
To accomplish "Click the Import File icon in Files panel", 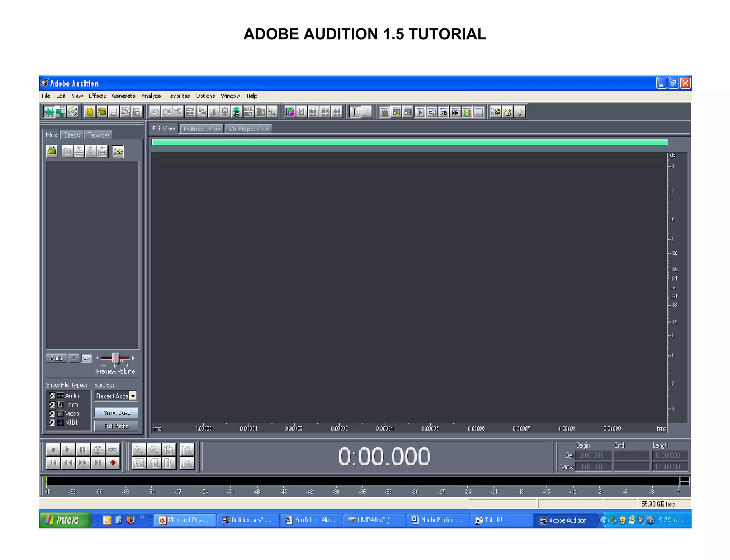I will (x=52, y=151).
